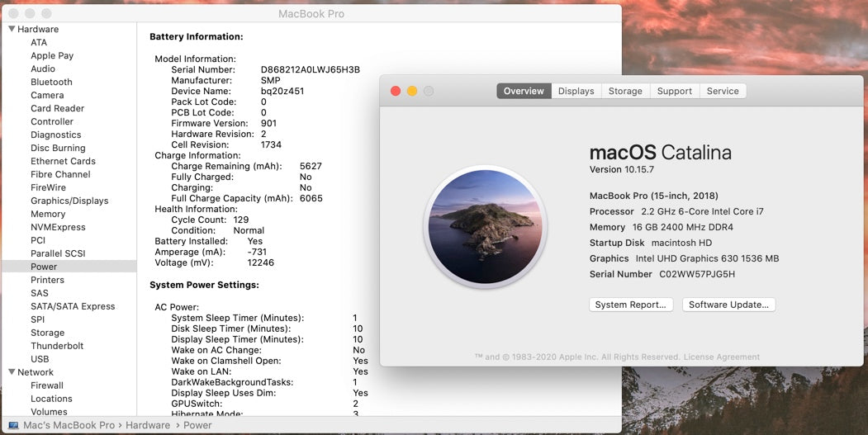Click the Software Update button
The height and width of the screenshot is (435, 868).
[x=728, y=305]
